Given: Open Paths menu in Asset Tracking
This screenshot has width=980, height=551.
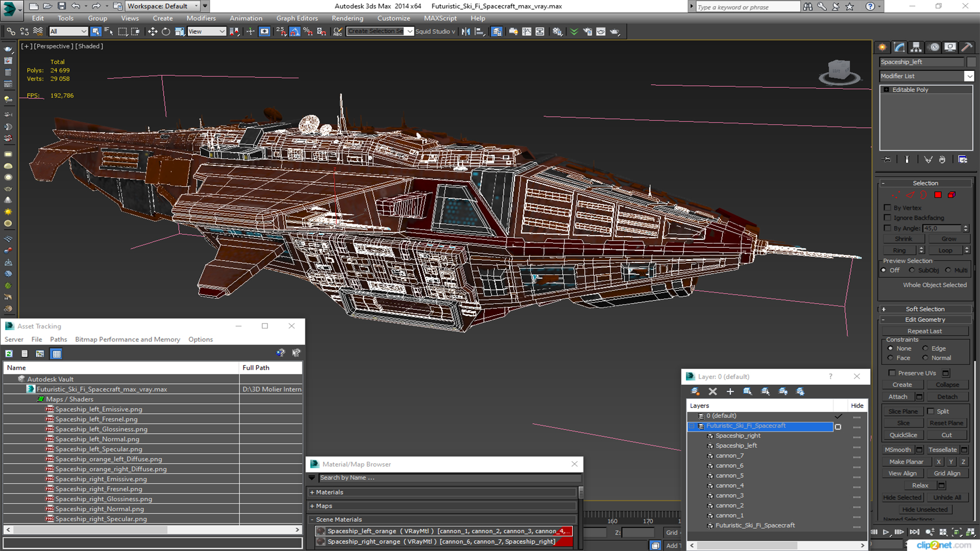Looking at the screenshot, I should tap(58, 339).
